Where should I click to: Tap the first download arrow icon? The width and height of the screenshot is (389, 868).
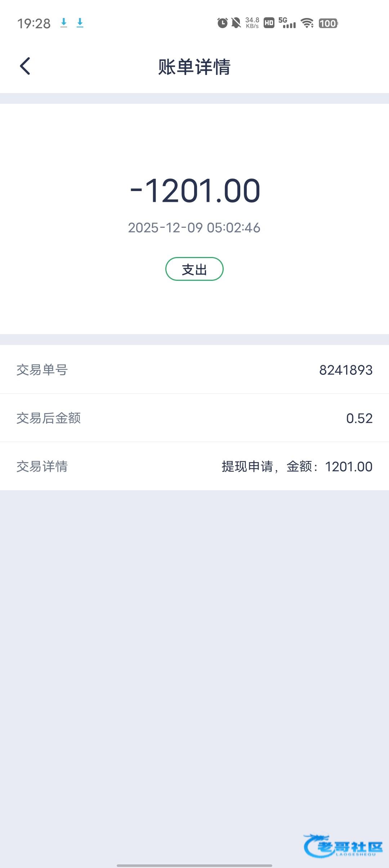[64, 23]
